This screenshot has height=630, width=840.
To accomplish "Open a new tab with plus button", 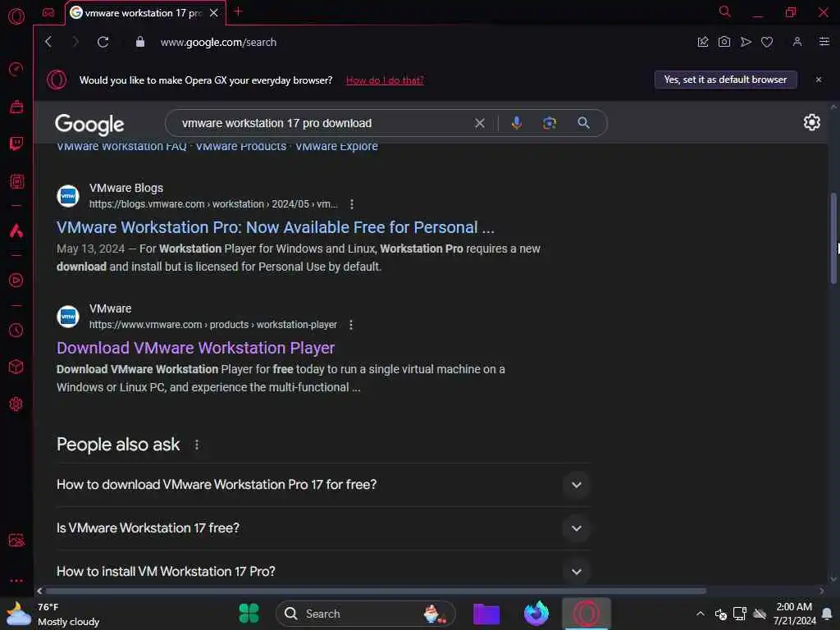I will pyautogui.click(x=239, y=11).
